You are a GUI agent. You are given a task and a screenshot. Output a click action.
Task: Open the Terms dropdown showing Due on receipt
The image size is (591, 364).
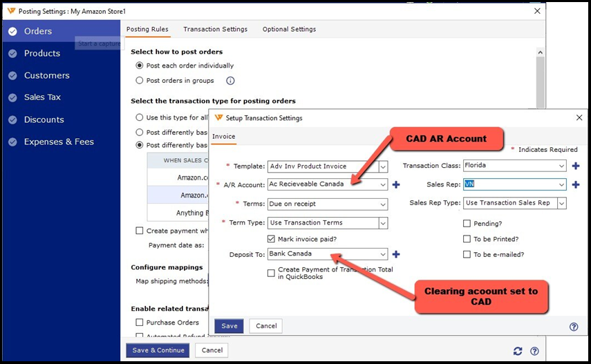(x=383, y=204)
